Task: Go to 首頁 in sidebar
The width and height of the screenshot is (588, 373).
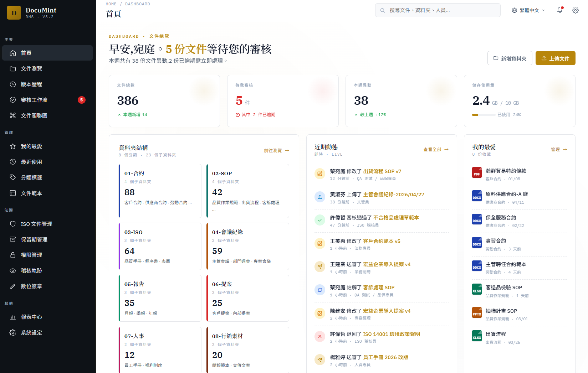Action: coord(47,53)
